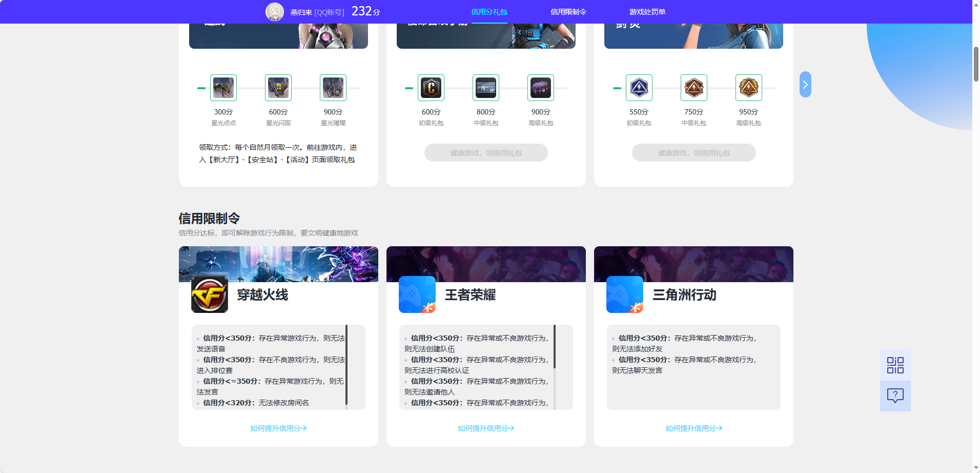The image size is (980, 473).
Task: Click the 穿越火线 restriction list scrollbar
Action: point(346,365)
